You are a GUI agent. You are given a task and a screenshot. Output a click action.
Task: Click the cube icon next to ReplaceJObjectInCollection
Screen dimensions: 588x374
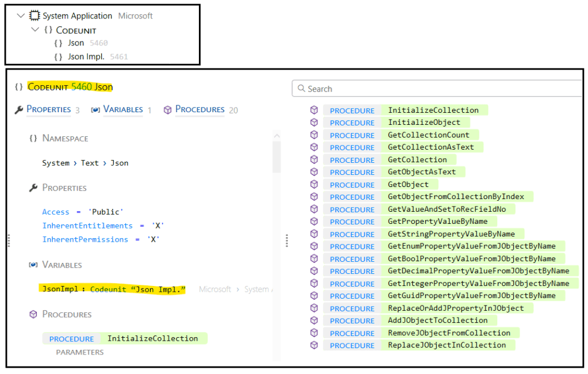(314, 345)
